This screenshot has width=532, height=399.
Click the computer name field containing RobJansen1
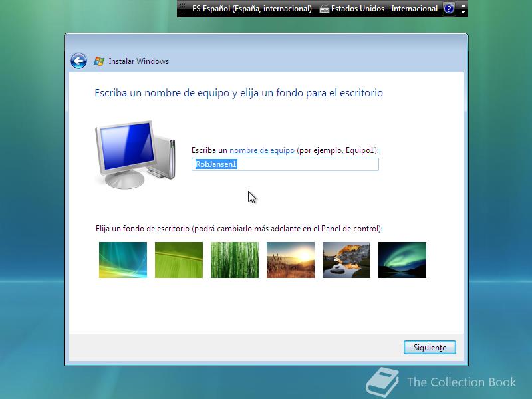point(285,164)
